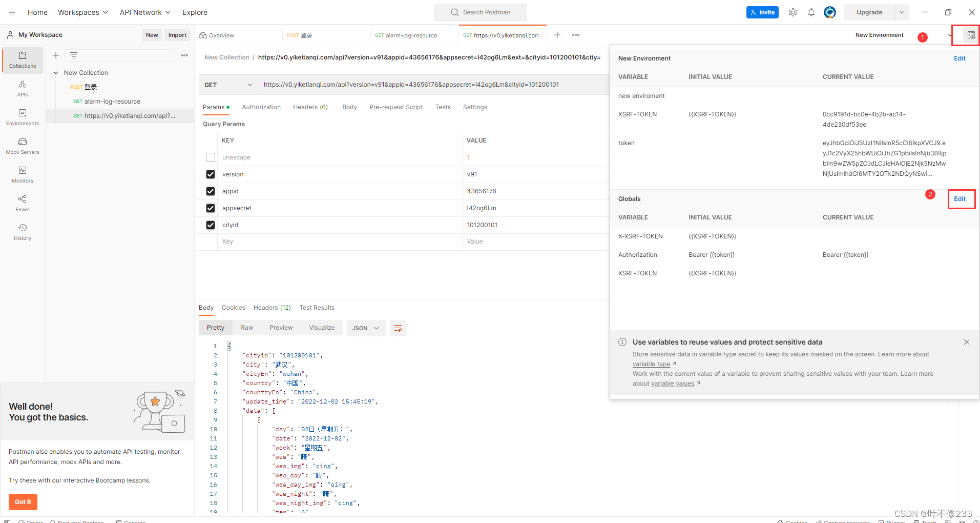The height and width of the screenshot is (523, 980).
Task: Open the Workspaces dropdown
Action: tap(82, 12)
